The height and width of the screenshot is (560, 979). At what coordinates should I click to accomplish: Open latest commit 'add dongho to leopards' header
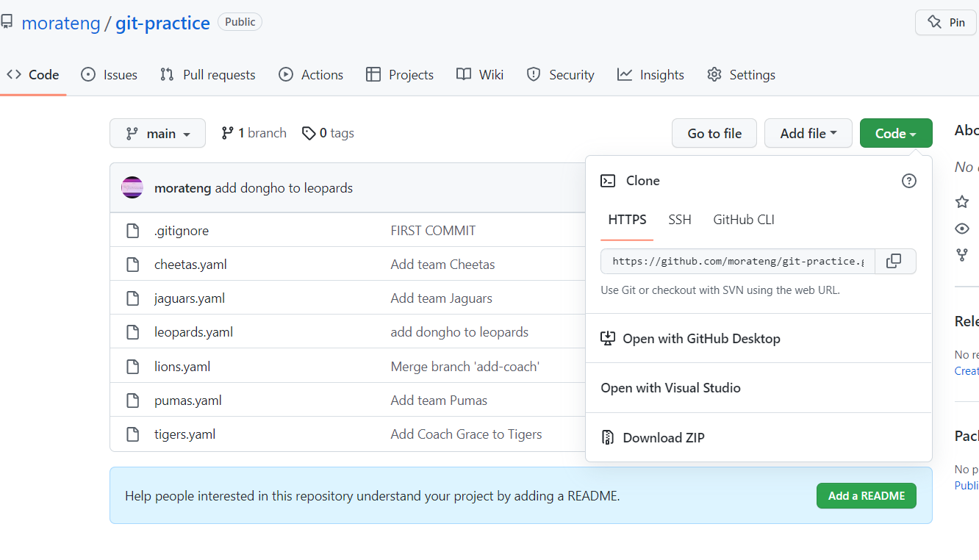pos(284,188)
